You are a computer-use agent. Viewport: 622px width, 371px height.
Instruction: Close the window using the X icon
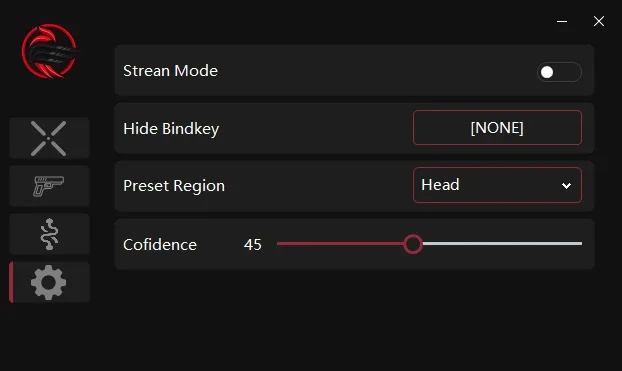click(599, 21)
